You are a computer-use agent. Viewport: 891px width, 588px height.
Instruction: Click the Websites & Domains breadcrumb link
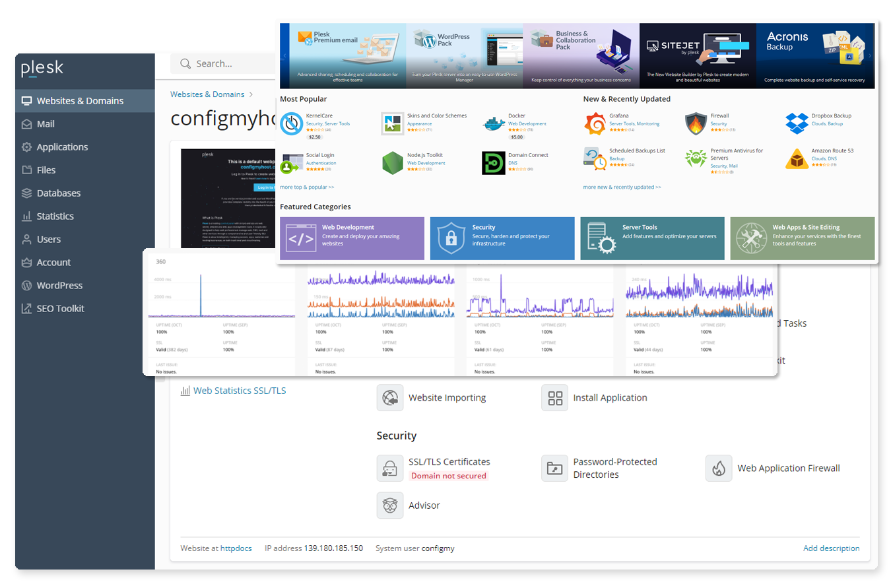coord(207,94)
